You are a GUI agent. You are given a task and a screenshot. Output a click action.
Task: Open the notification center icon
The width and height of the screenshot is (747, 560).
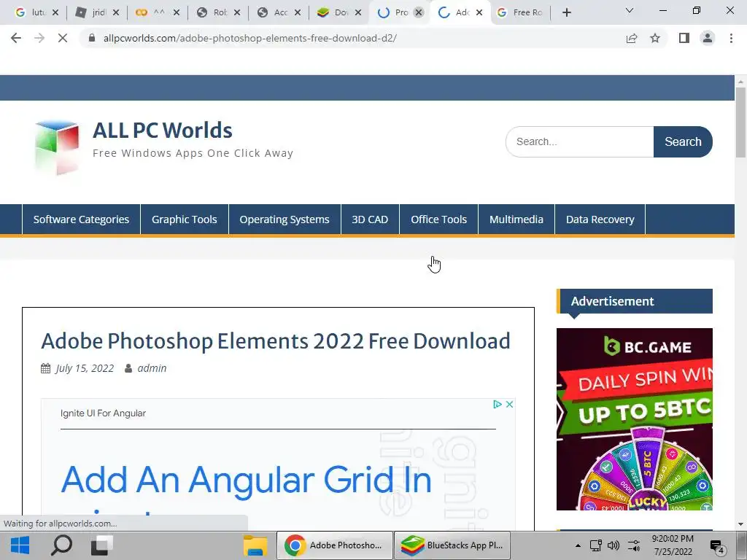pyautogui.click(x=717, y=546)
